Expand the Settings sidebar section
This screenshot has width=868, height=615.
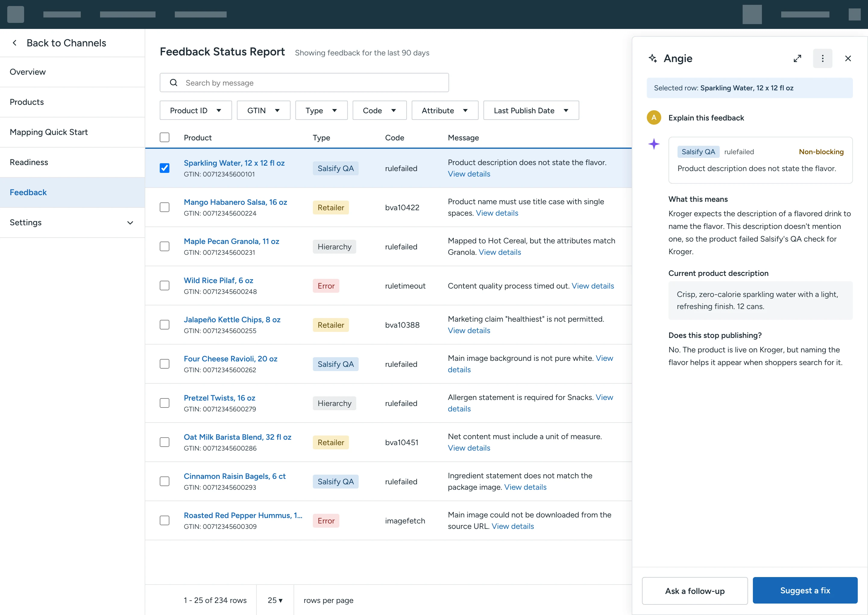(x=72, y=222)
